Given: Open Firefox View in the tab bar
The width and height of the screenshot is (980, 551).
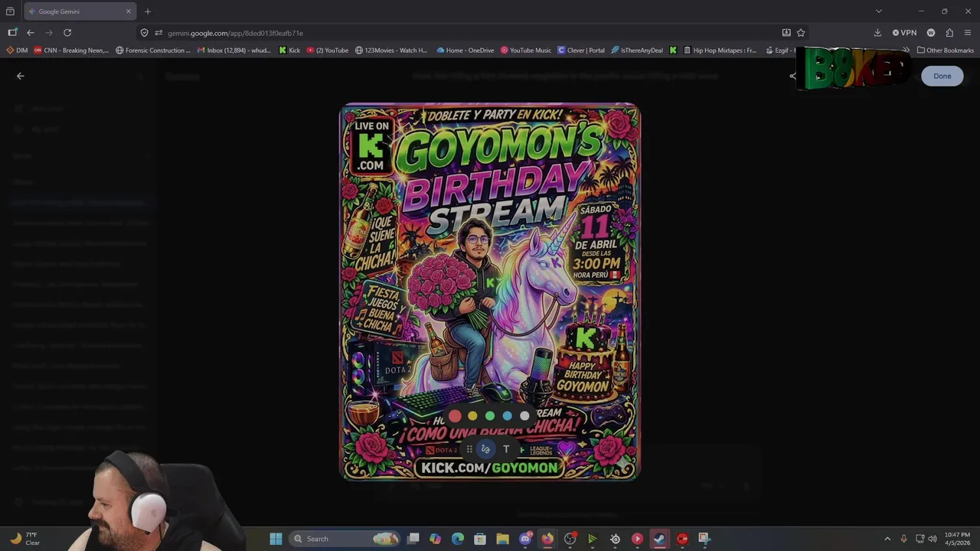Looking at the screenshot, I should tap(10, 11).
